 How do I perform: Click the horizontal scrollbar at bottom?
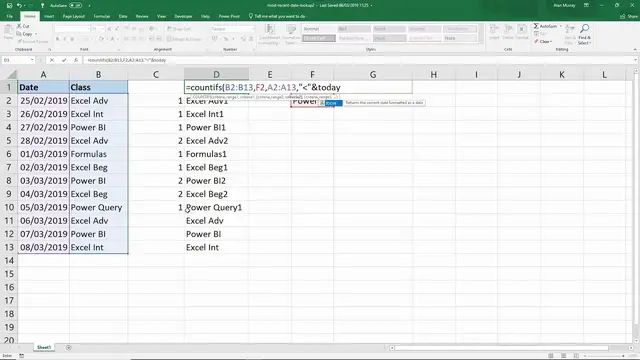tap(501, 348)
